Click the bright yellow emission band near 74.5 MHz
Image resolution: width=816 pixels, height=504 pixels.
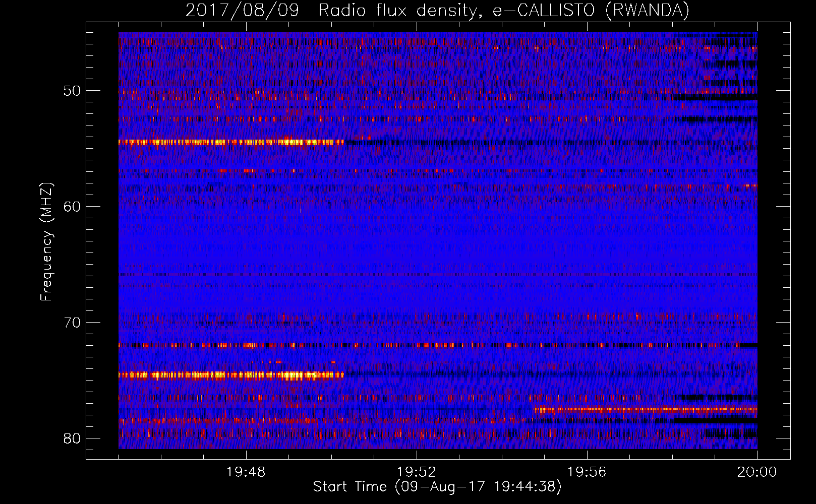click(231, 375)
